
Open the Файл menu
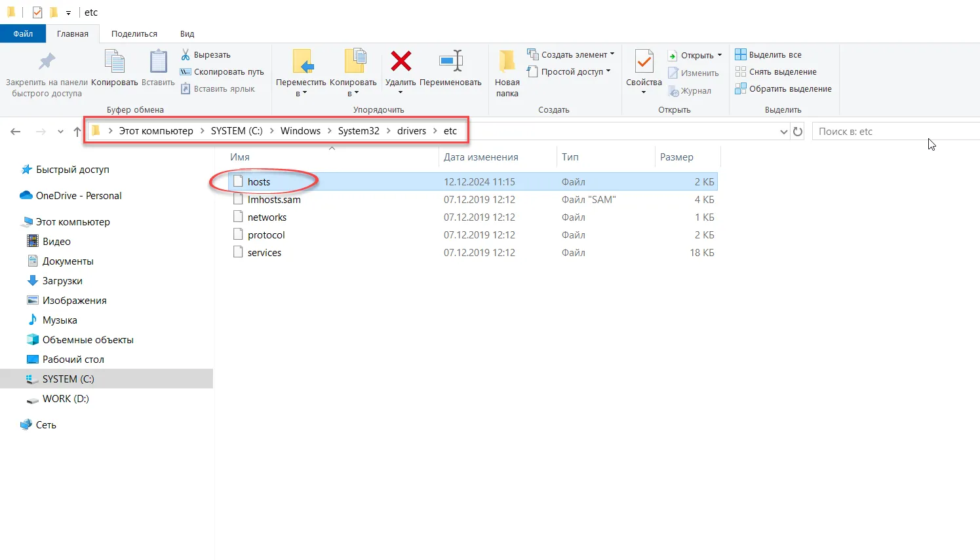point(22,33)
